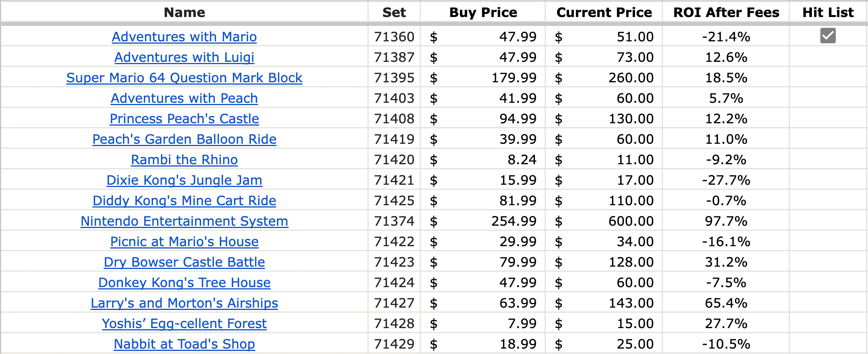Click the Nintendo Entertainment System link
868x354 pixels.
click(x=184, y=221)
